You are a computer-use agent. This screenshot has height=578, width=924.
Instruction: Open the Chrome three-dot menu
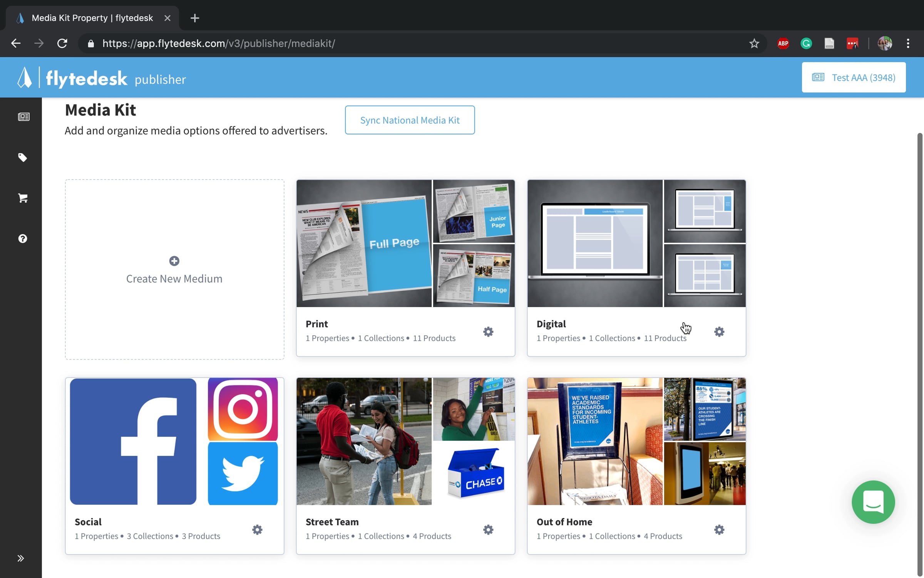click(908, 44)
